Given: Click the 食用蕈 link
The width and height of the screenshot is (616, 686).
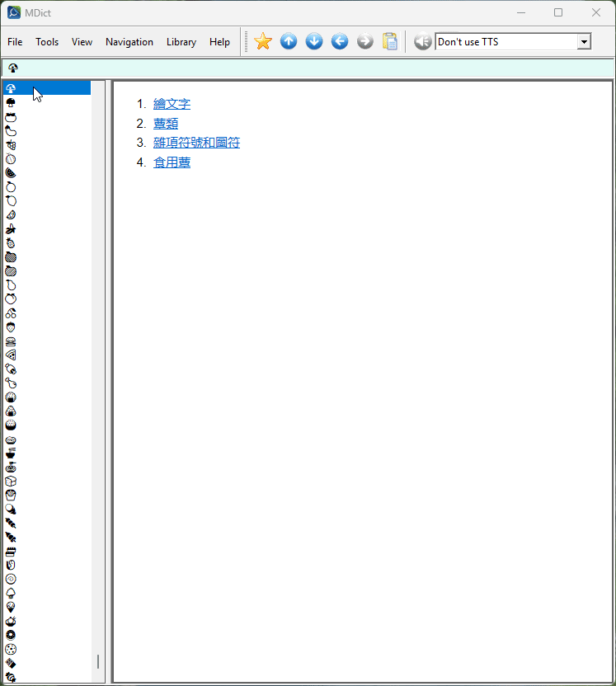Looking at the screenshot, I should 172,163.
